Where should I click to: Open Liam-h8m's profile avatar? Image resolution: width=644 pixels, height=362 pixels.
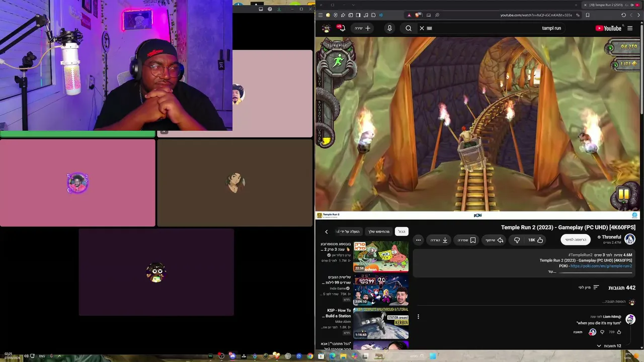tap(630, 319)
